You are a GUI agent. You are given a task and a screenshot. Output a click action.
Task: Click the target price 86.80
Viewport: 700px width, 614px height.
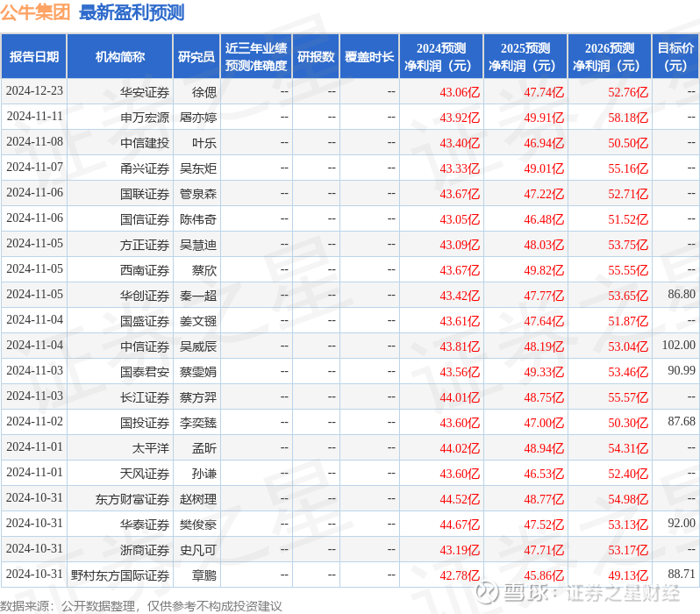[682, 294]
